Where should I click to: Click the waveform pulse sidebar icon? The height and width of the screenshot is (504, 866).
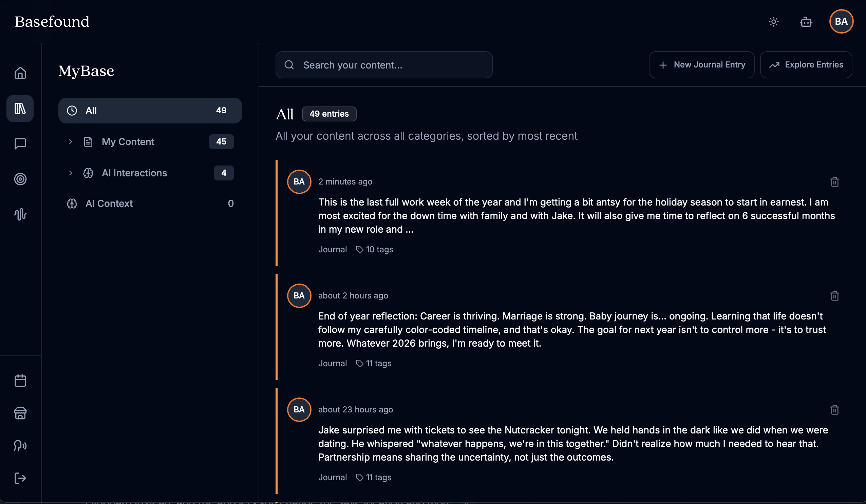(x=20, y=214)
